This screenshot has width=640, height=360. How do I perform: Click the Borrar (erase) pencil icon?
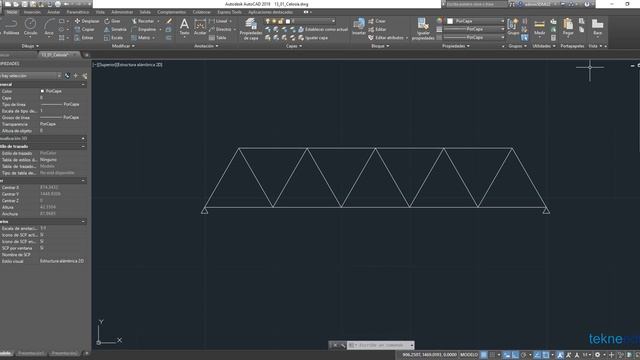(169, 21)
